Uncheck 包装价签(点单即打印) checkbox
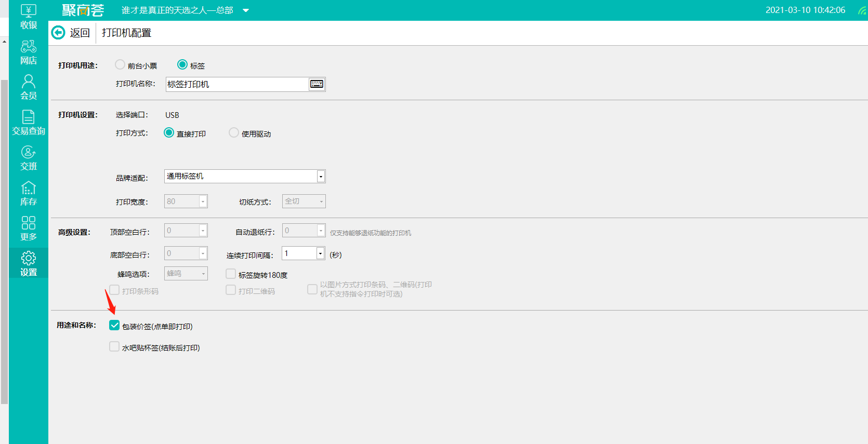Screen dimensions: 868x444 (114, 325)
